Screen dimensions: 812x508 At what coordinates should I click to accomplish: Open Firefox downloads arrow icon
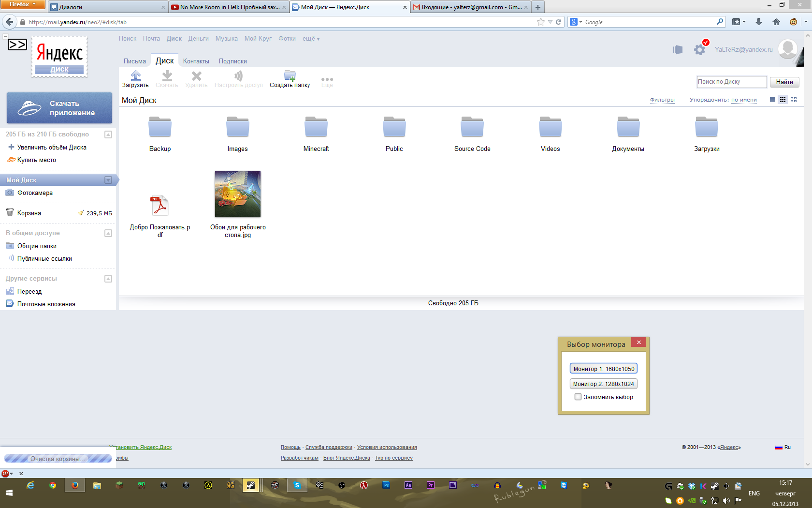(759, 22)
